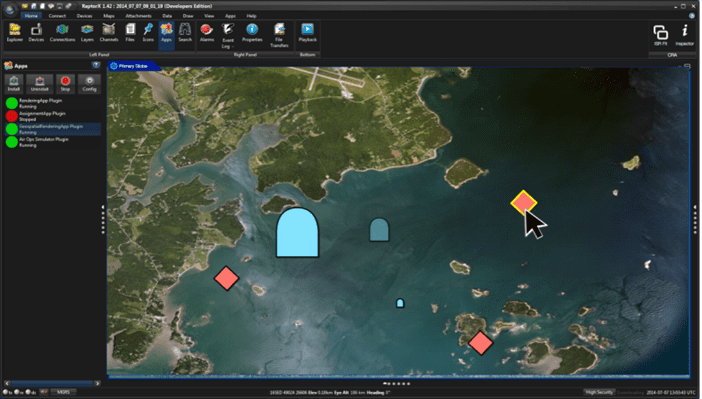Open the Inspector icon
The height and width of the screenshot is (399, 702).
[685, 35]
